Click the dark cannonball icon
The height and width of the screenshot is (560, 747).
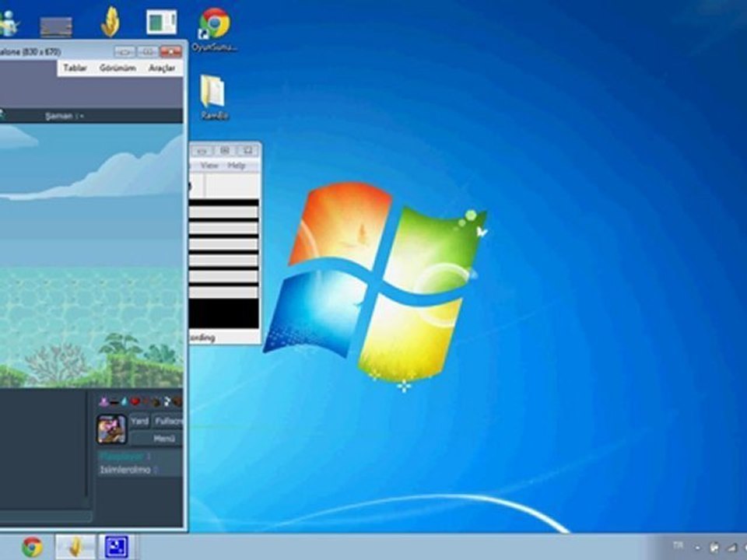[156, 402]
